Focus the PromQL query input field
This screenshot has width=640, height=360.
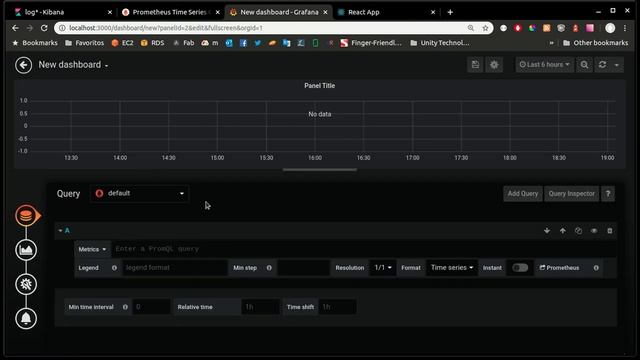[x=363, y=249]
